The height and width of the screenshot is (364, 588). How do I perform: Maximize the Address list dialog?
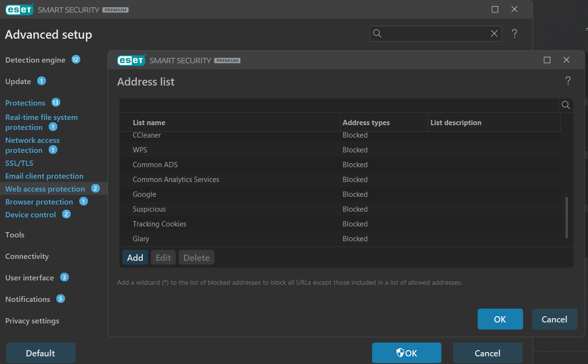547,60
